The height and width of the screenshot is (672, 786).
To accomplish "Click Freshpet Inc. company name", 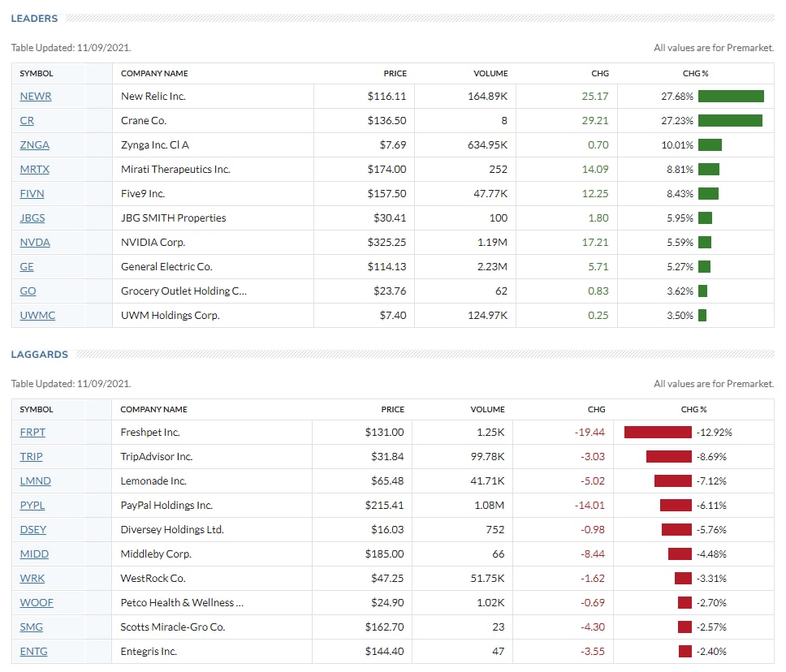I will (x=150, y=433).
